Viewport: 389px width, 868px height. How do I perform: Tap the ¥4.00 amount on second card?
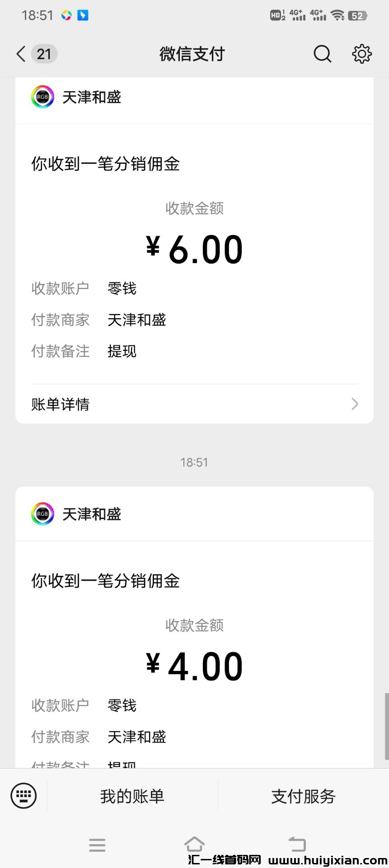pyautogui.click(x=195, y=667)
